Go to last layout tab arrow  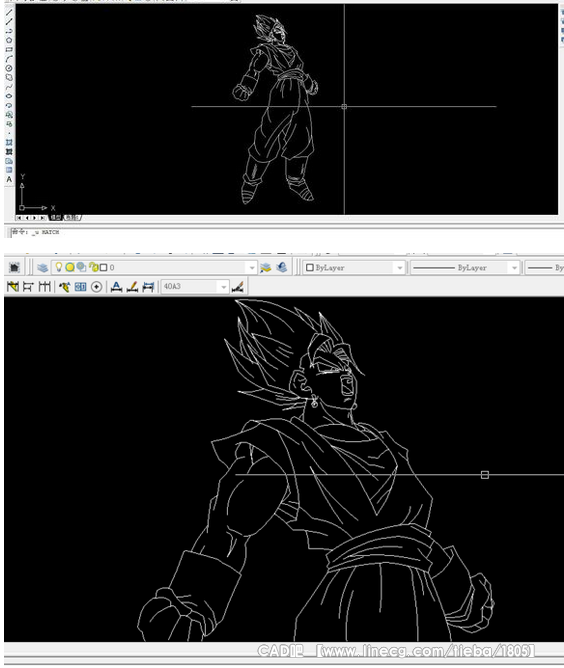point(42,218)
